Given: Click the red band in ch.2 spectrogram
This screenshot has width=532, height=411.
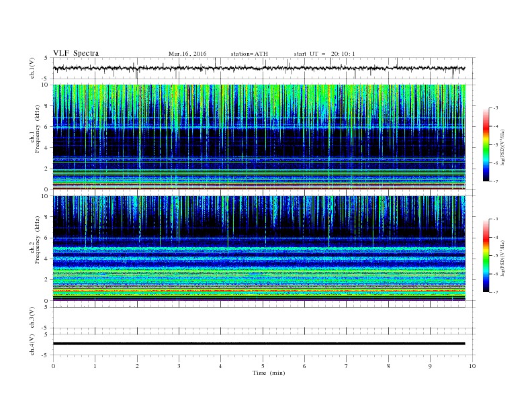Looking at the screenshot, I should [x=259, y=291].
